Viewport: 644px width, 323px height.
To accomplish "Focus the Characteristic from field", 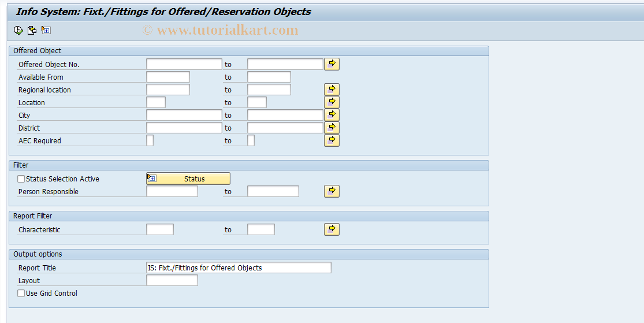I will pyautogui.click(x=160, y=230).
